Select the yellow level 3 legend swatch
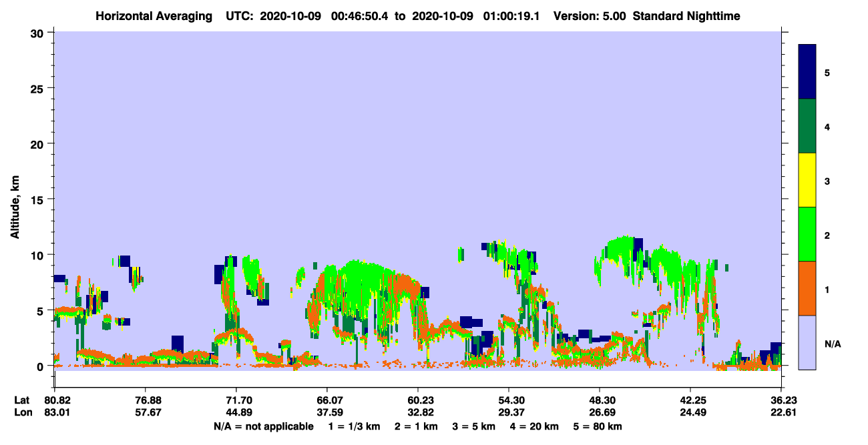This screenshot has height=445, width=868. point(807,180)
